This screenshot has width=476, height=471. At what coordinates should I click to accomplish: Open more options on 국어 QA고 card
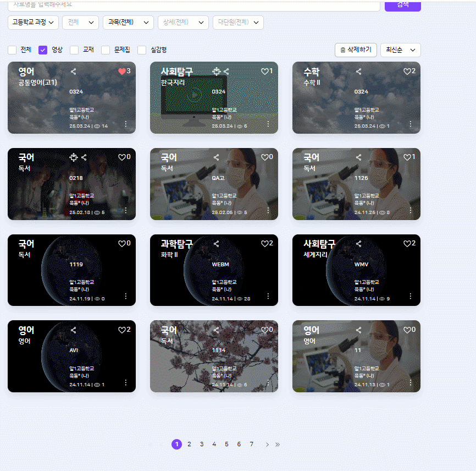268,210
